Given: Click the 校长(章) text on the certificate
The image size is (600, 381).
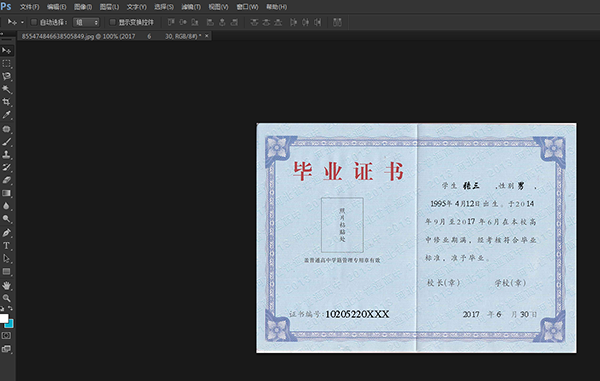Looking at the screenshot, I should 443,283.
